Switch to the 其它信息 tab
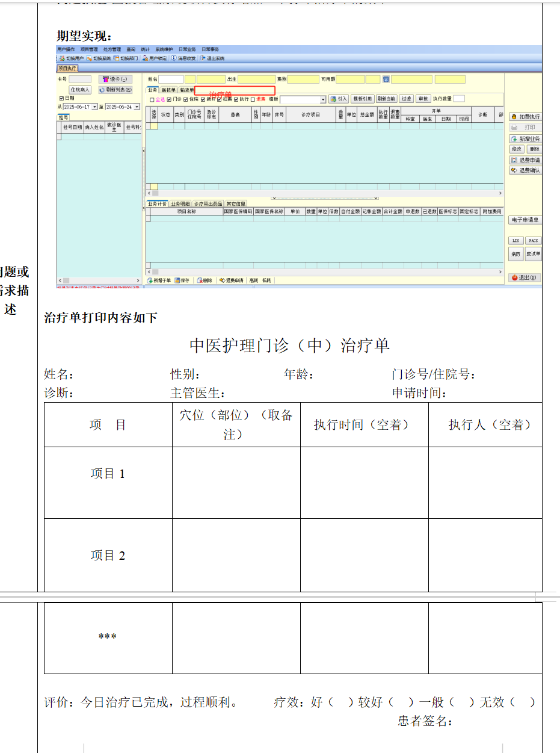560x753 pixels. click(x=236, y=204)
